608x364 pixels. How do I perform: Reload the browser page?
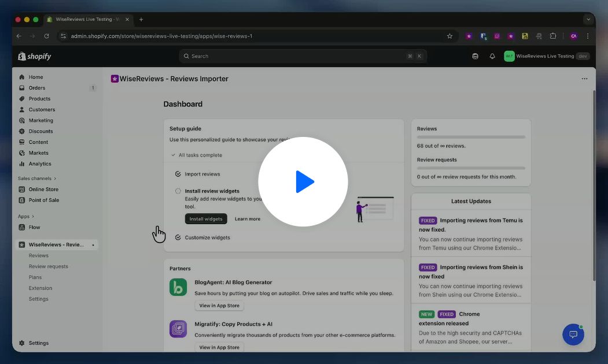pos(46,36)
